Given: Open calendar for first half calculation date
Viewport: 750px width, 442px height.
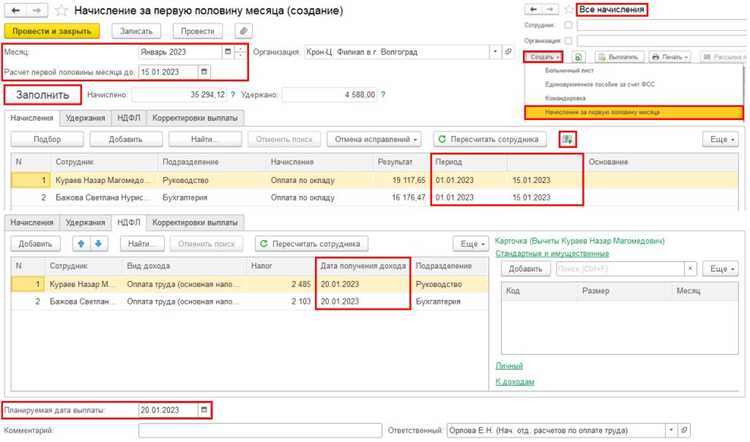Looking at the screenshot, I should coord(204,72).
